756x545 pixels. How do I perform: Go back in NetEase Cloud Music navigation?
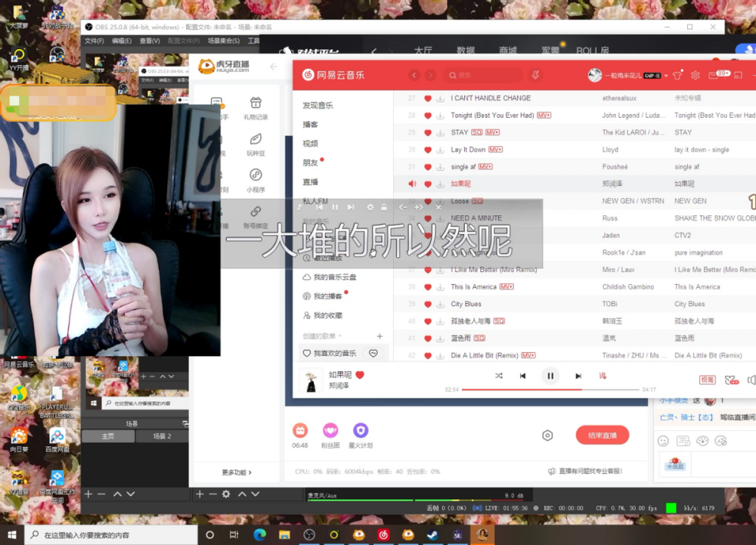[414, 75]
